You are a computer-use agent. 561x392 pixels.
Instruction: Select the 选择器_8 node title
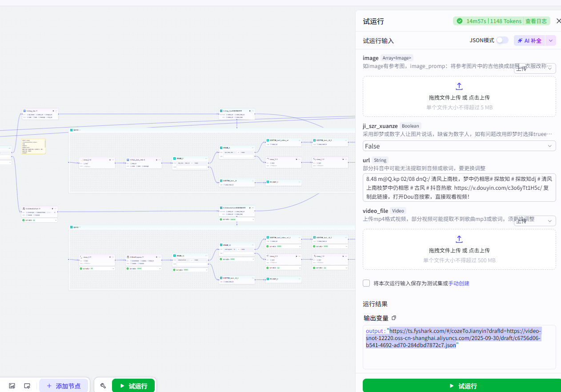coord(227,148)
